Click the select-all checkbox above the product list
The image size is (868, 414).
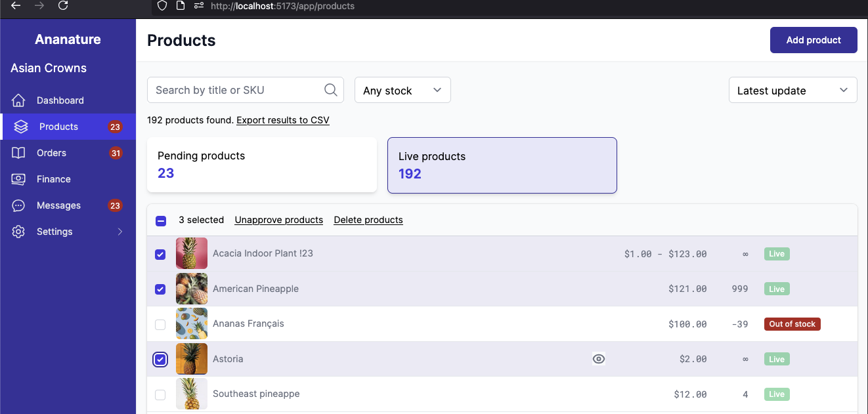(x=160, y=221)
